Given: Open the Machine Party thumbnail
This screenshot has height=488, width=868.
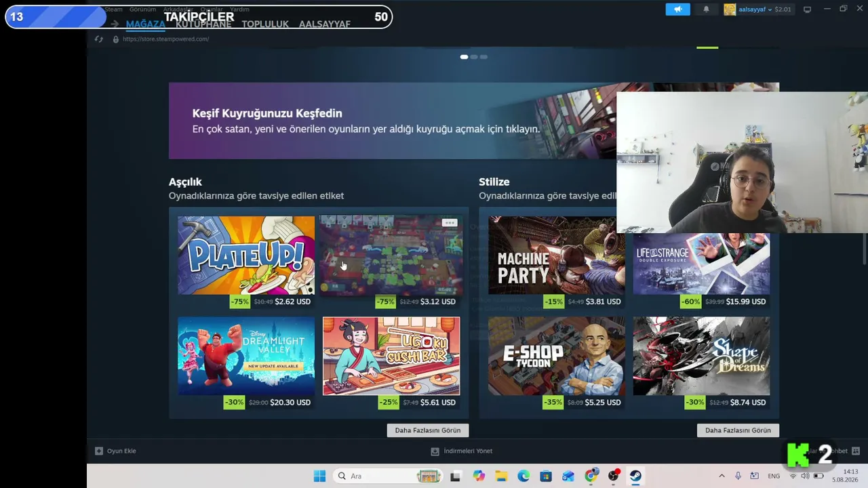Looking at the screenshot, I should tap(557, 256).
